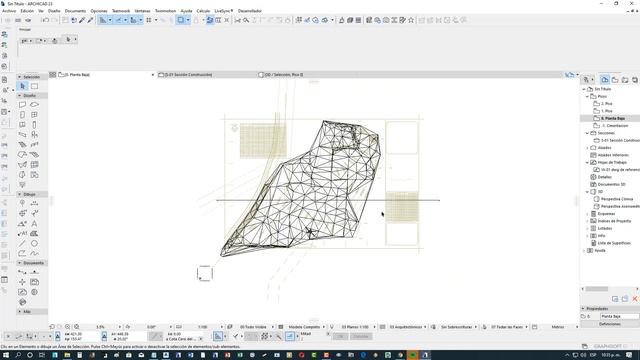Screen dimensions: 640x360
Task: Open the Windows Start menu
Action: (x=6, y=355)
